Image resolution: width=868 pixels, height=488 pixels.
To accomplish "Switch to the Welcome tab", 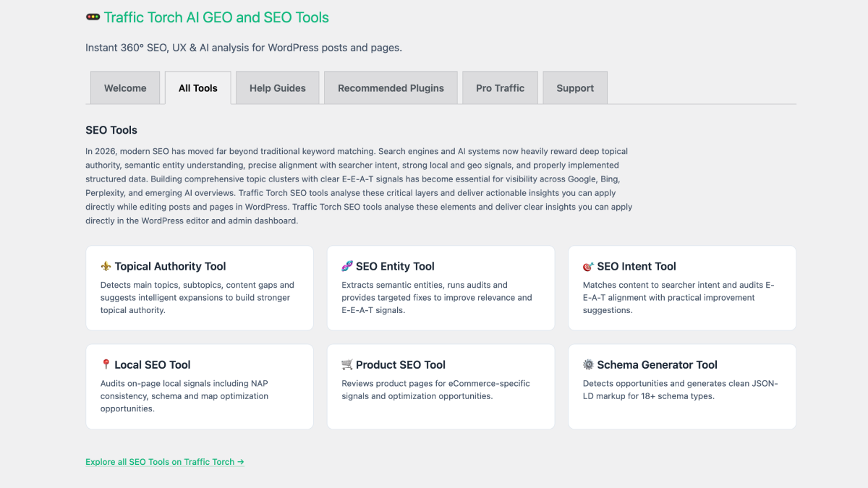I will [125, 87].
